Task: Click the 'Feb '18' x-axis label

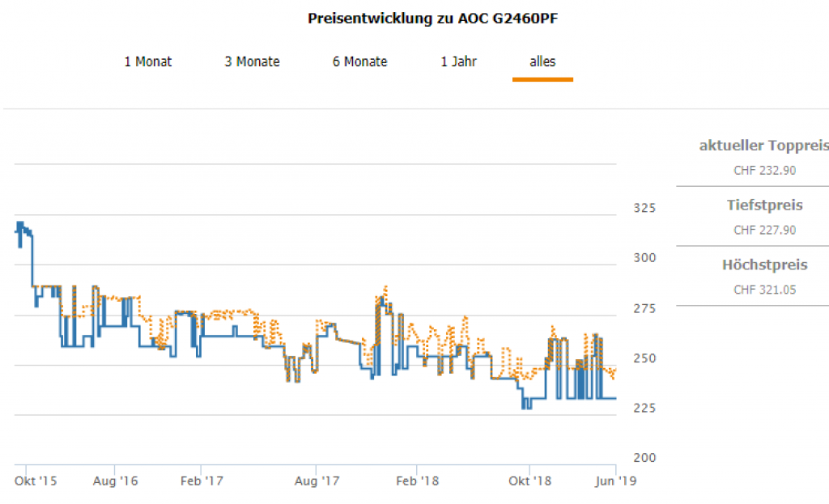Action: pyautogui.click(x=418, y=481)
